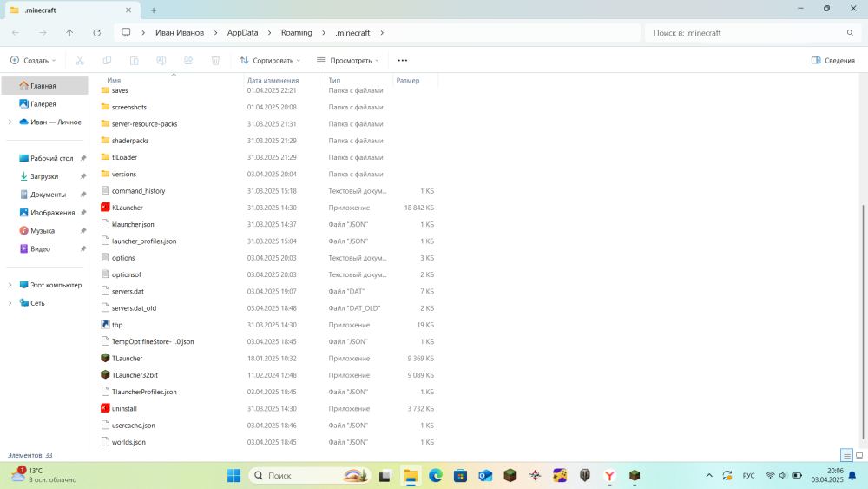Click chevron after Roaming in address bar
This screenshot has width=868, height=489.
click(x=324, y=33)
